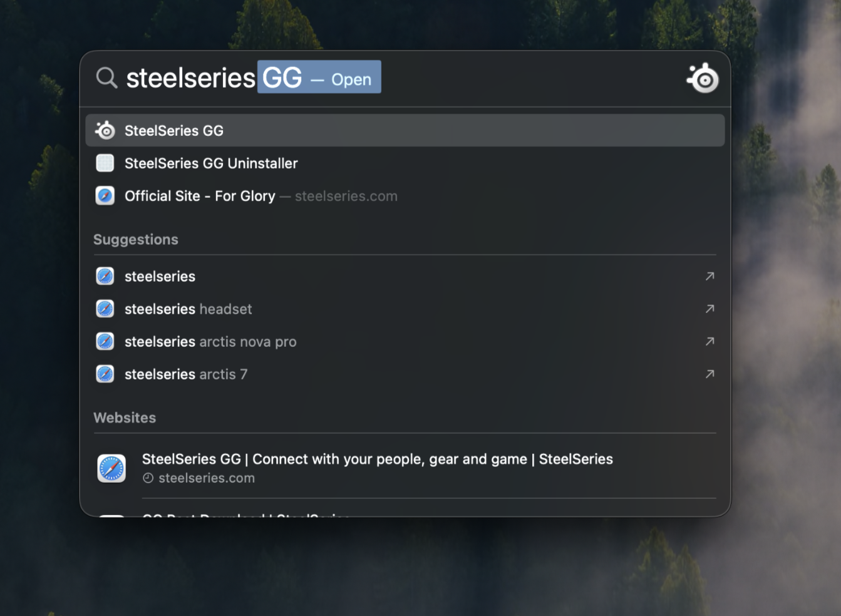Click the Suggestions section header
Screen dimensions: 841x616
point(136,240)
